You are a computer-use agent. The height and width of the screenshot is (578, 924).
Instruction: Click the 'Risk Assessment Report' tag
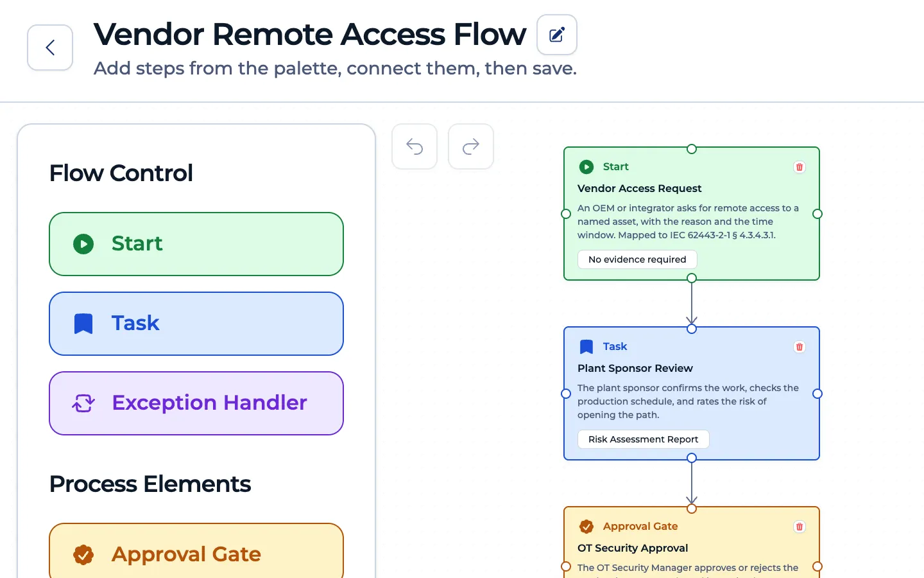[x=644, y=439]
